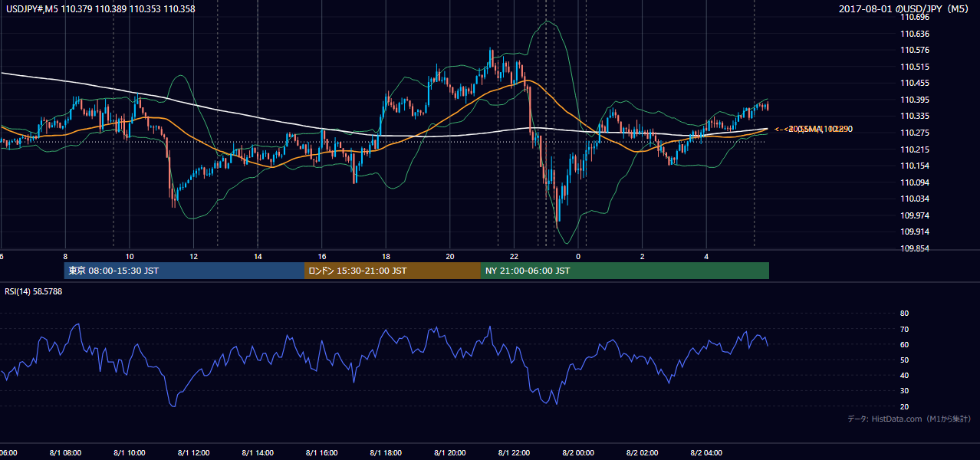Click price axis label 110.275
980x460 pixels.
pos(916,133)
